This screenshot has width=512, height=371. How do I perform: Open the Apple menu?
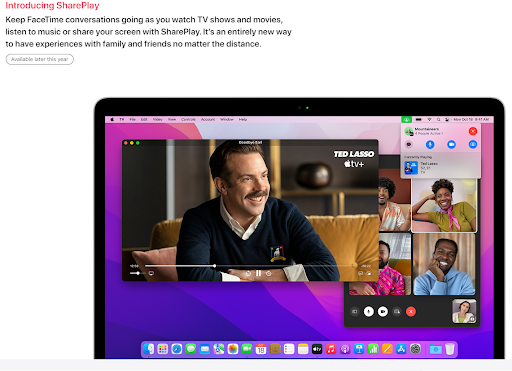click(x=112, y=119)
